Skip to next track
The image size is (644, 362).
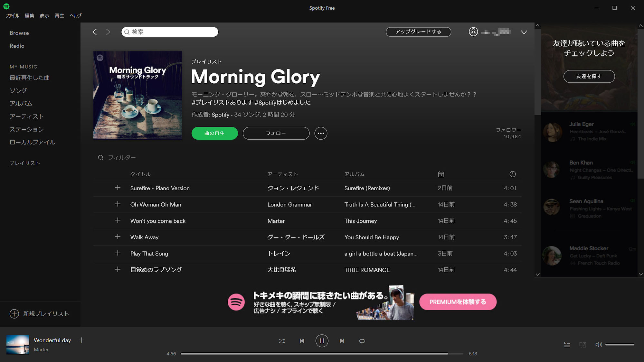pyautogui.click(x=342, y=341)
